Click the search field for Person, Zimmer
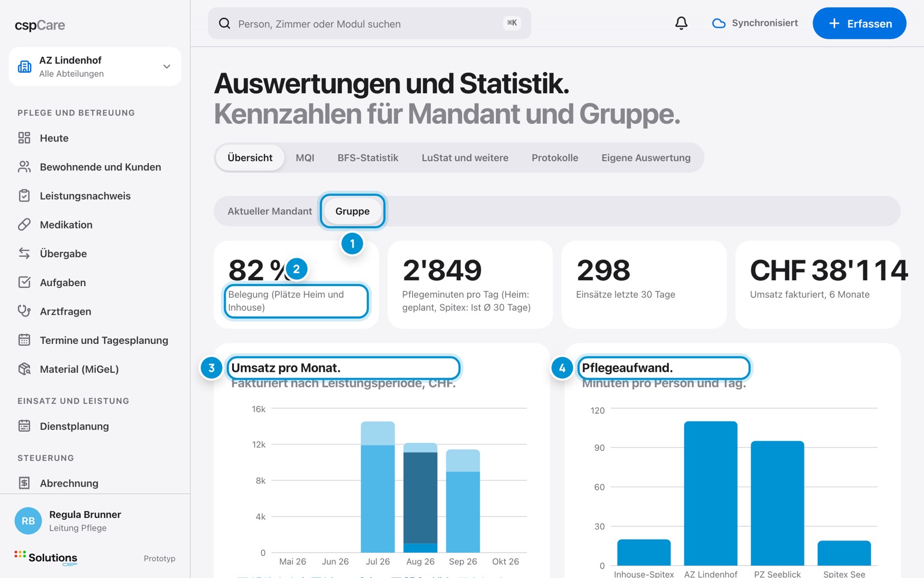The height and width of the screenshot is (578, 924). pos(369,23)
